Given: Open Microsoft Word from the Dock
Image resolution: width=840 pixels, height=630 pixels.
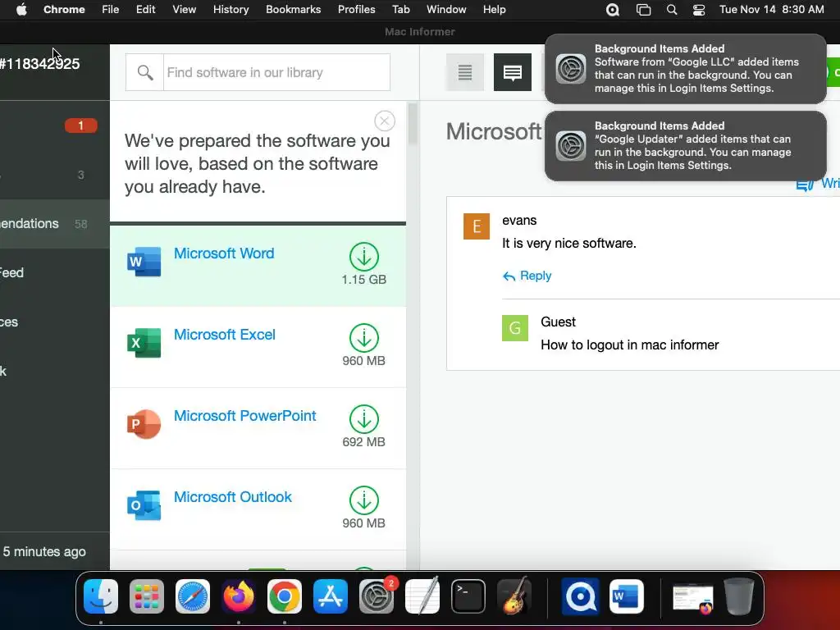Looking at the screenshot, I should tap(626, 596).
